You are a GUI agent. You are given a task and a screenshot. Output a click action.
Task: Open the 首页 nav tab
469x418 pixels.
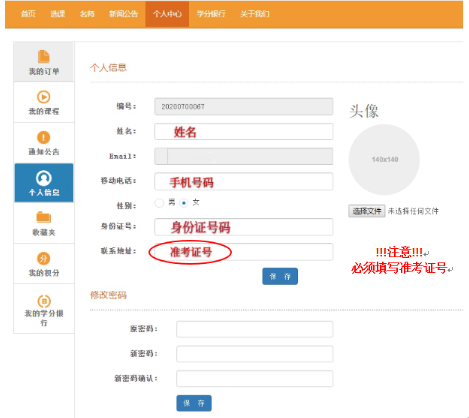[x=28, y=14]
